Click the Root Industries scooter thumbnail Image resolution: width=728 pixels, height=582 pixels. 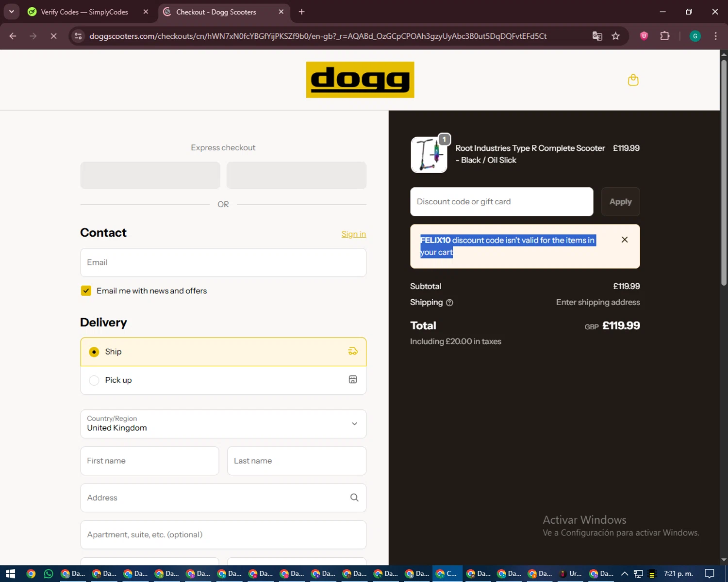(429, 155)
